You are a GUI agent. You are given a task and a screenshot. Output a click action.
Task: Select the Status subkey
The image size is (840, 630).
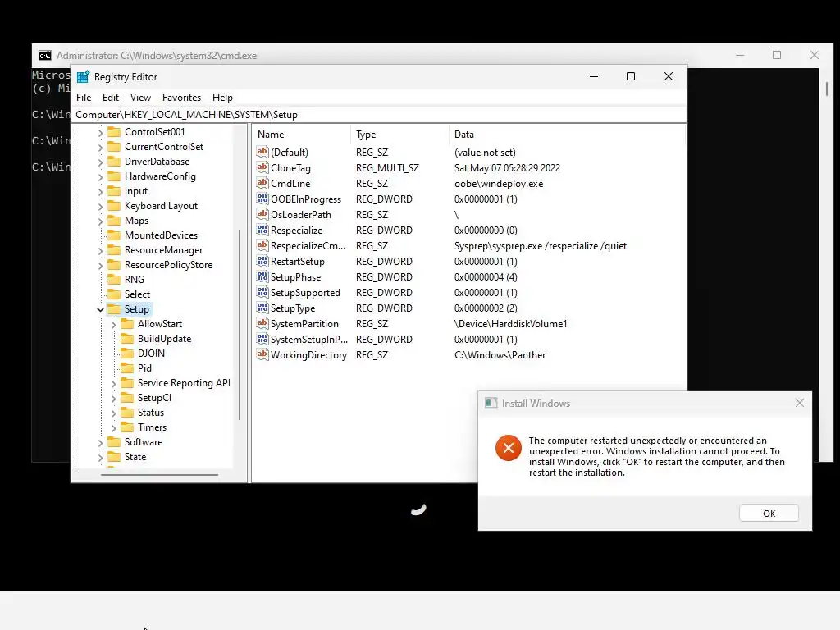151,413
